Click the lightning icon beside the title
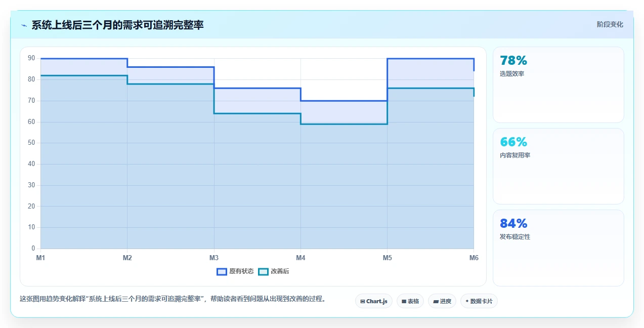644x328 pixels. point(24,25)
